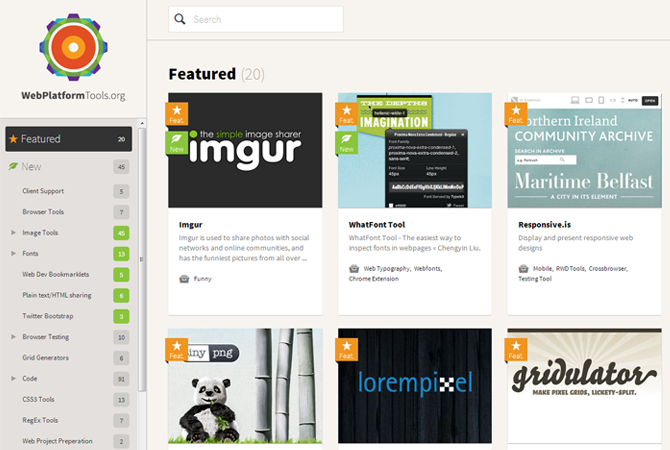
Task: Click the Webfonts tag
Action: point(427,268)
